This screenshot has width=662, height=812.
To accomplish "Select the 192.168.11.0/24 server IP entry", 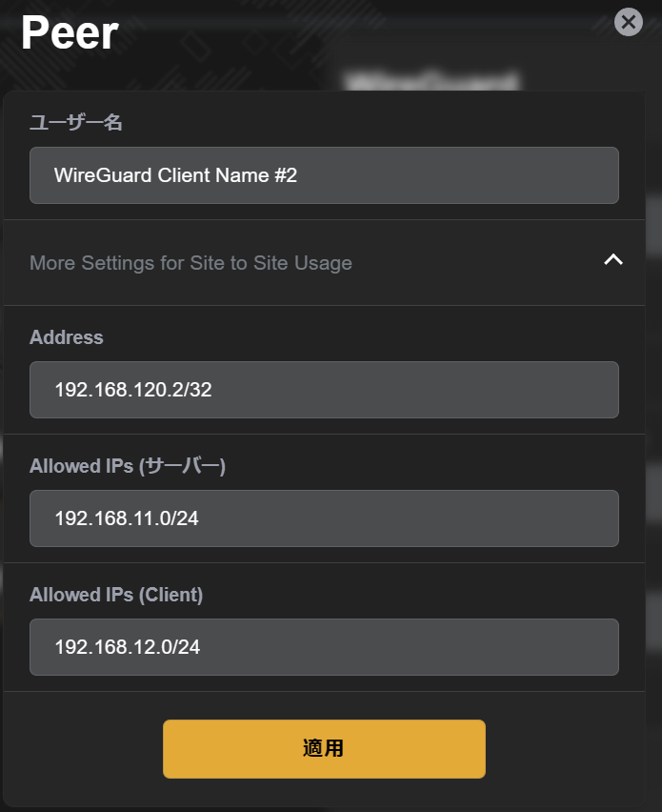I will tap(324, 518).
